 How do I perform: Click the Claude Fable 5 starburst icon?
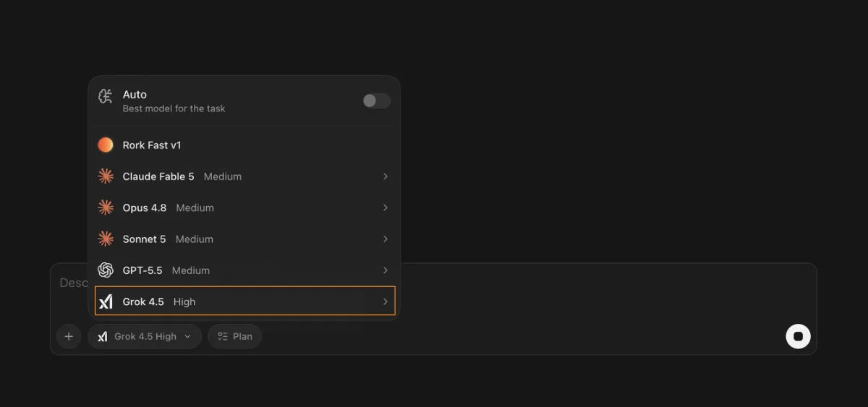point(106,176)
